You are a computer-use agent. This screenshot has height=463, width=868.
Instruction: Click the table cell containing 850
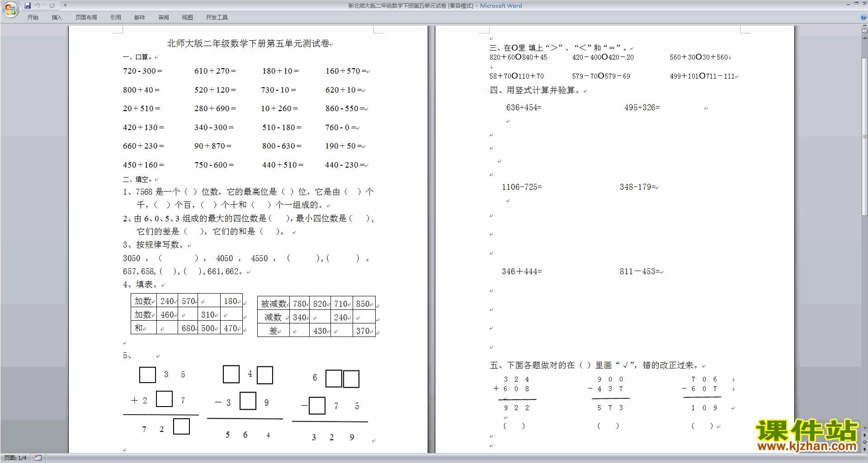coord(364,304)
